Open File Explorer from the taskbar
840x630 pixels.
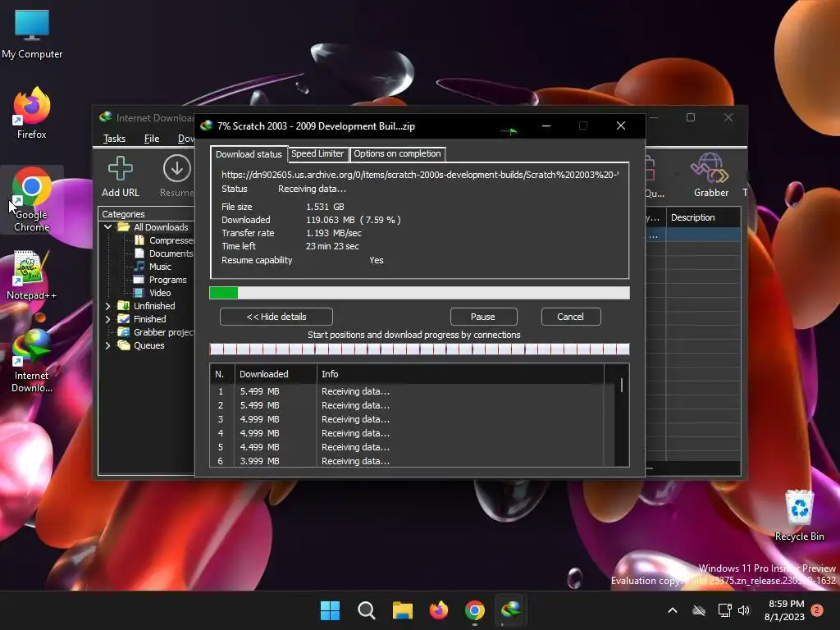click(x=402, y=610)
